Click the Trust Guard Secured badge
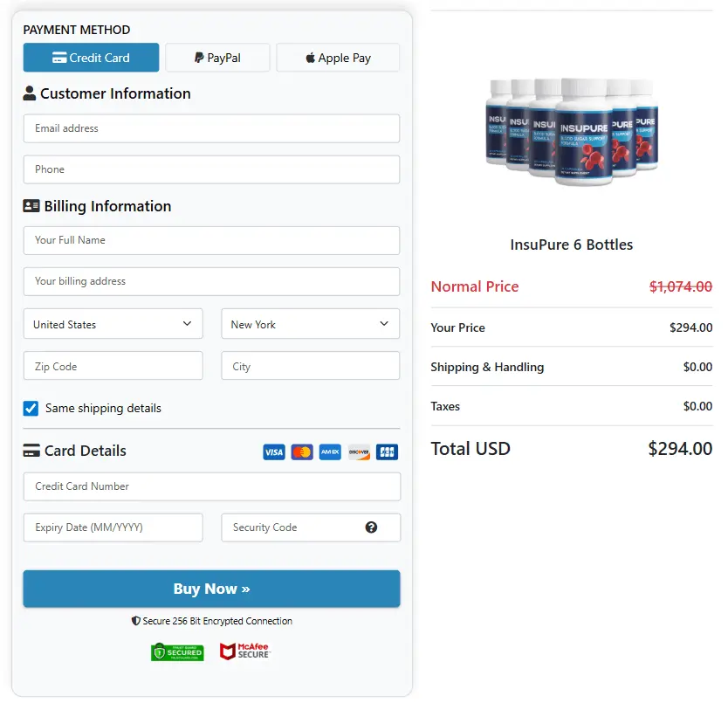728x710 pixels. [177, 651]
